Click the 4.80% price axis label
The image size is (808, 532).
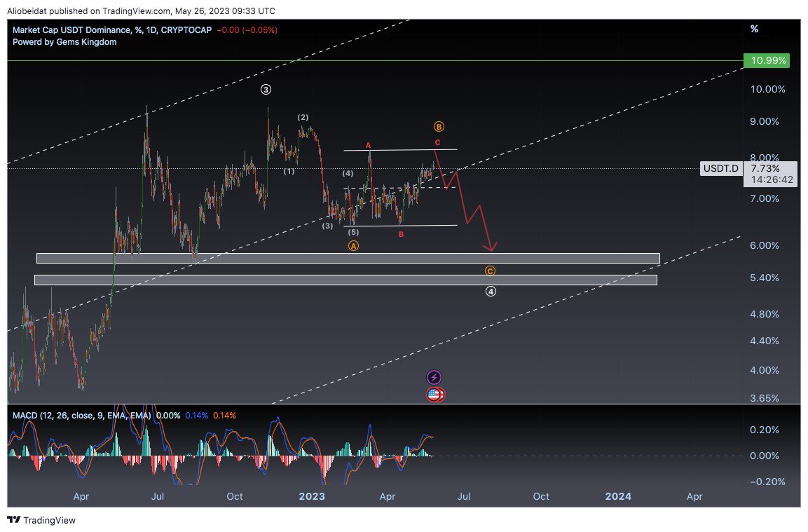pos(765,314)
